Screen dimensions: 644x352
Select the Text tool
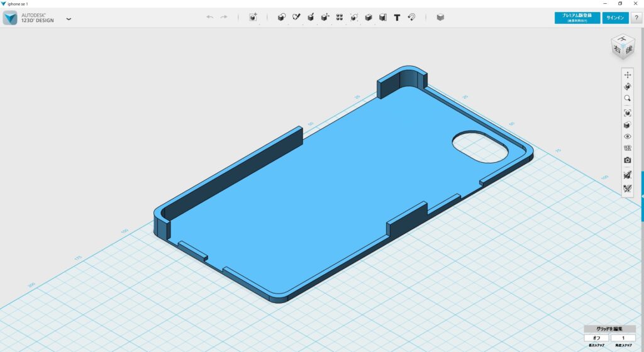click(x=397, y=17)
